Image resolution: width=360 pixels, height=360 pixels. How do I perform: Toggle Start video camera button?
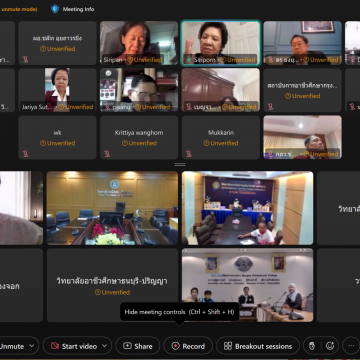point(74,346)
